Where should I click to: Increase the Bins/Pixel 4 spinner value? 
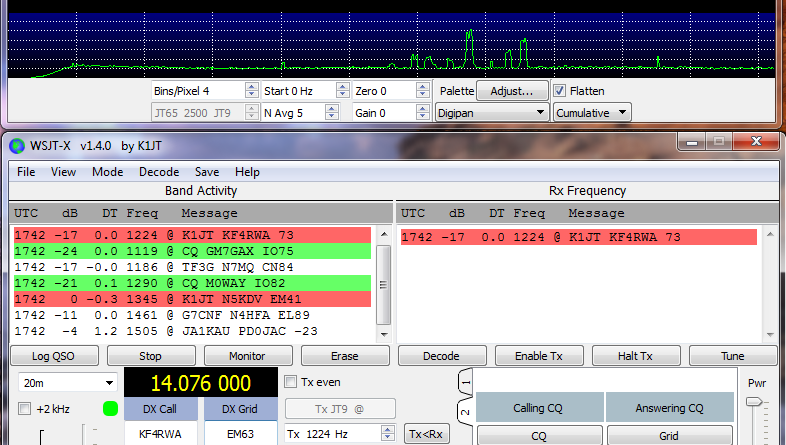click(x=252, y=87)
